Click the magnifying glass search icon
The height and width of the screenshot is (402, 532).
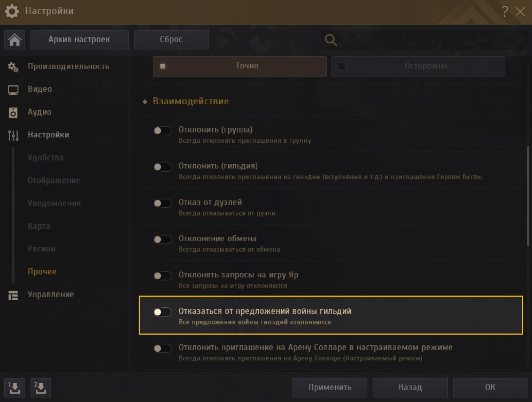(331, 40)
